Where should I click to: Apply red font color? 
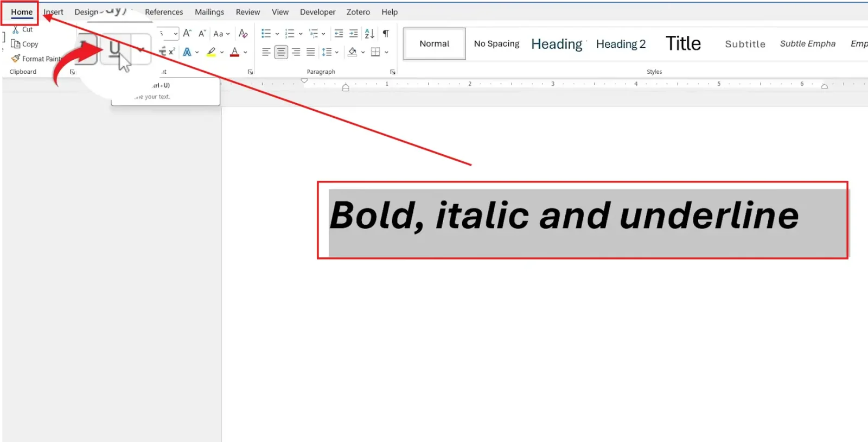click(234, 52)
